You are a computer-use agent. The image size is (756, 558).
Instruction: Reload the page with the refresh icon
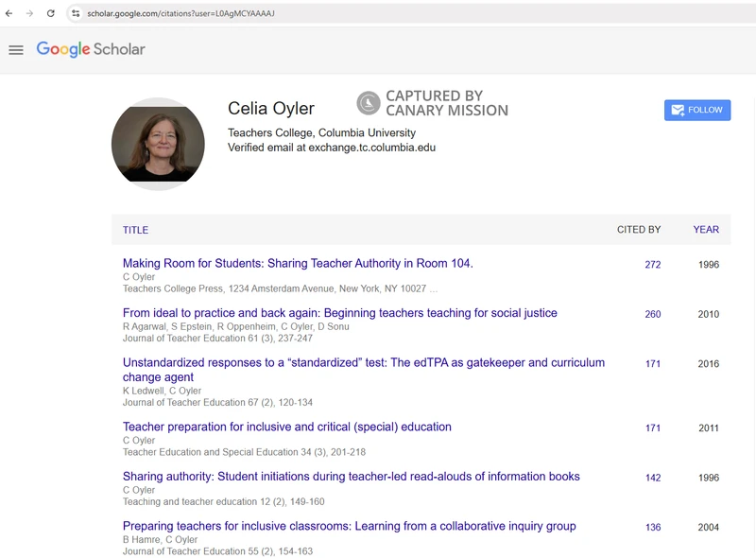coord(51,13)
